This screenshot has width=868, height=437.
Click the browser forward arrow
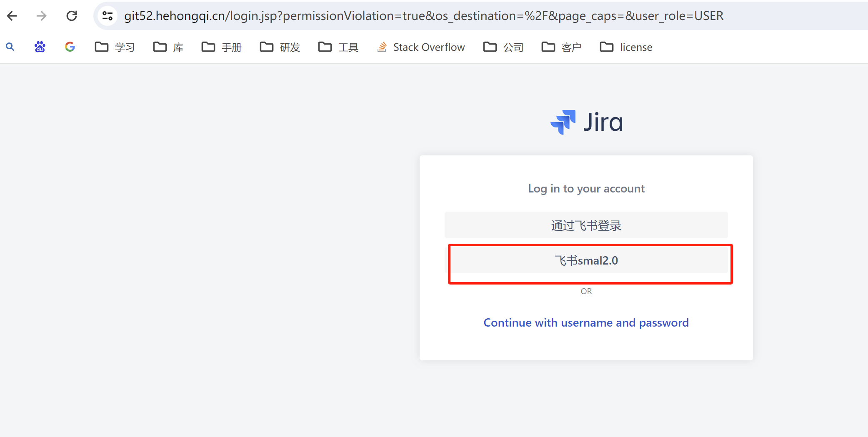coord(42,16)
